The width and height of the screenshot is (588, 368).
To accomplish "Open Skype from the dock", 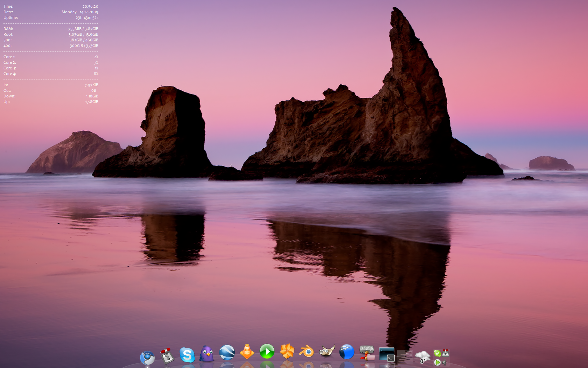I will pyautogui.click(x=187, y=355).
